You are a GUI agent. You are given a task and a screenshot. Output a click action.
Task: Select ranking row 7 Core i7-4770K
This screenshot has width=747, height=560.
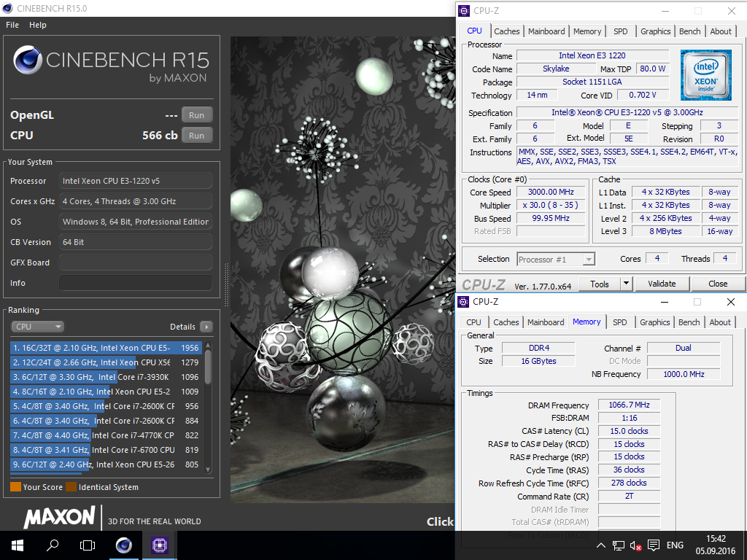[107, 435]
